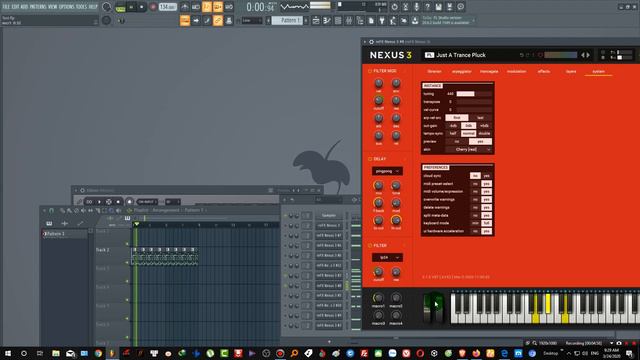Set cloud sync to yes
The width and height of the screenshot is (640, 360).
pos(487,176)
